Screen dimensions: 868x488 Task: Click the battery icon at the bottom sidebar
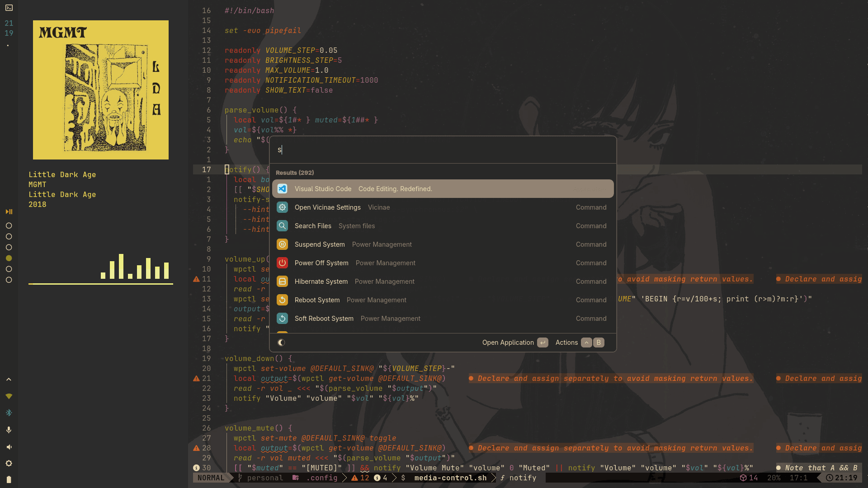pyautogui.click(x=9, y=479)
